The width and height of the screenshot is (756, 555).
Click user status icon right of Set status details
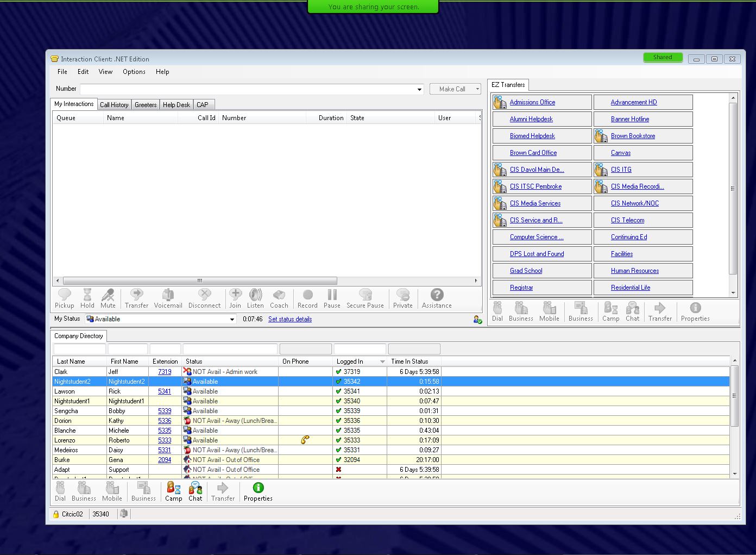(x=477, y=320)
